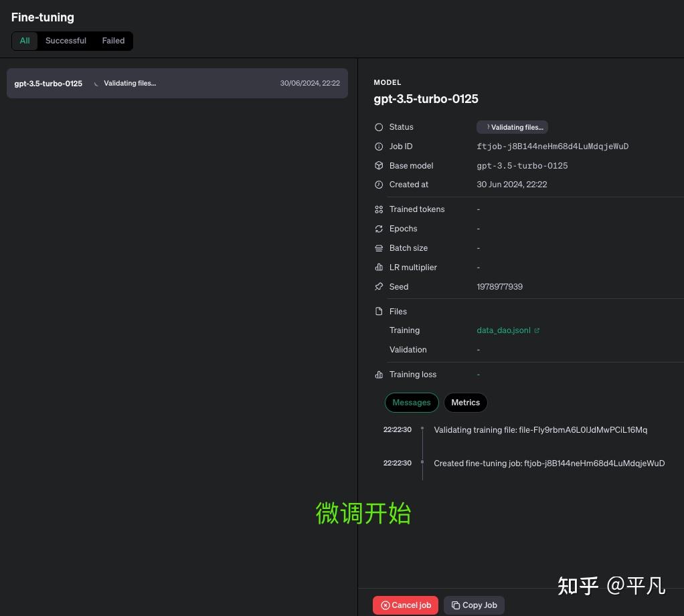Viewport: 684px width, 616px height.
Task: Select the All jobs filter tab
Action: (25, 41)
